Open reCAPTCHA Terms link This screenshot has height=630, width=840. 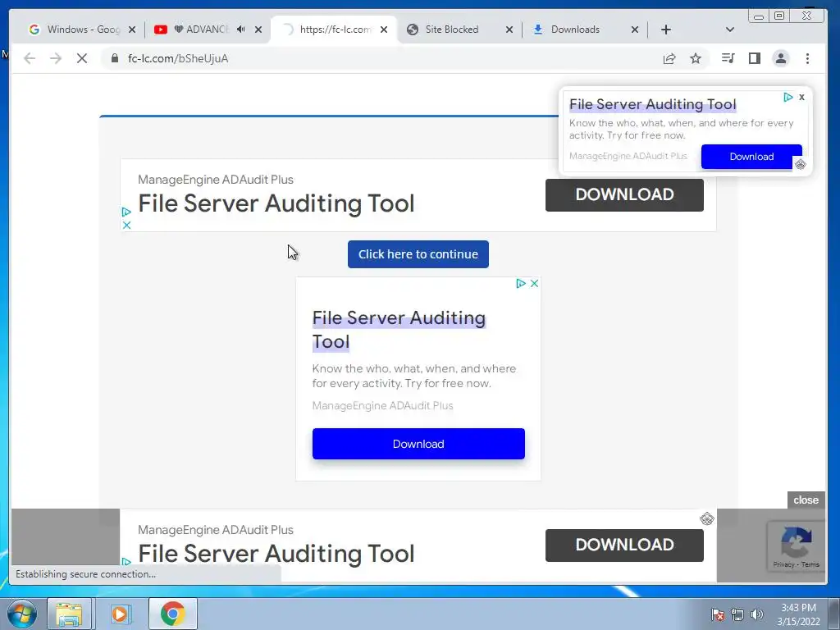[810, 564]
